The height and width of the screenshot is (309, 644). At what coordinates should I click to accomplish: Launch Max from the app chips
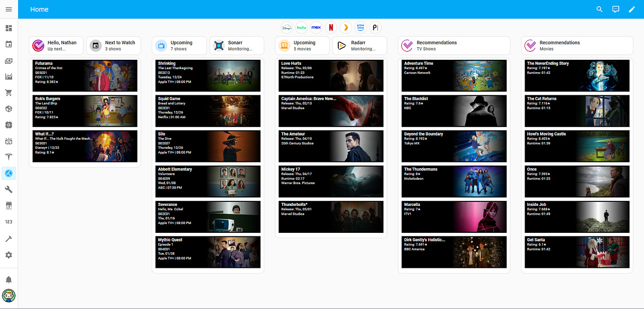pyautogui.click(x=316, y=27)
